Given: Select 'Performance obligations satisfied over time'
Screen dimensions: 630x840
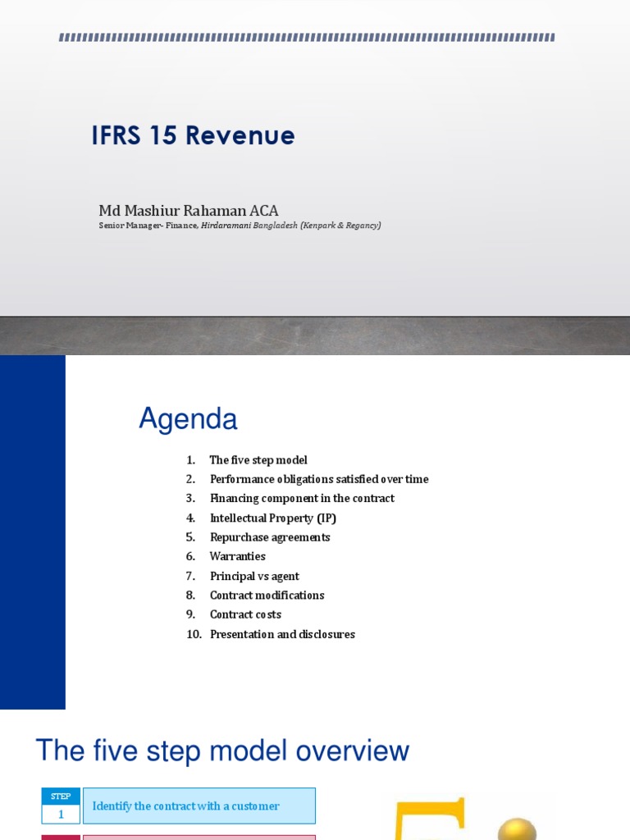Looking at the screenshot, I should [x=319, y=479].
